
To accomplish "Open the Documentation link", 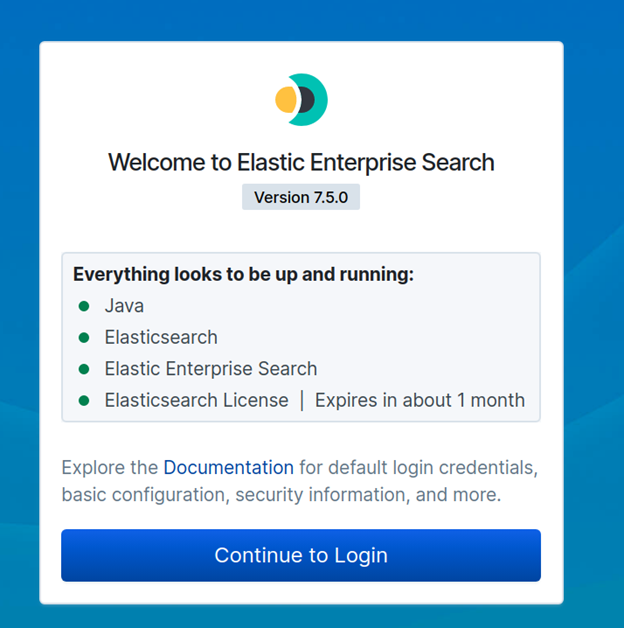I will click(229, 467).
